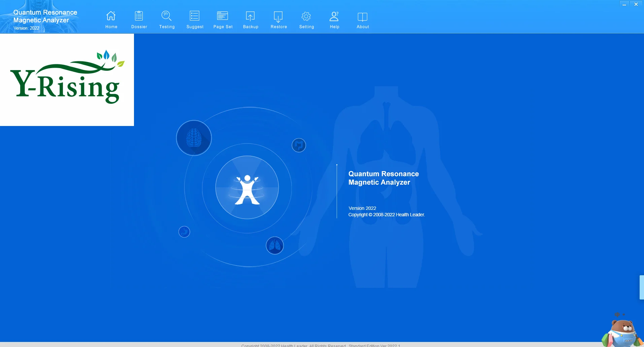Viewport: 644px width, 347px height.
Task: Click the Restore download icon
Action: (x=278, y=16)
